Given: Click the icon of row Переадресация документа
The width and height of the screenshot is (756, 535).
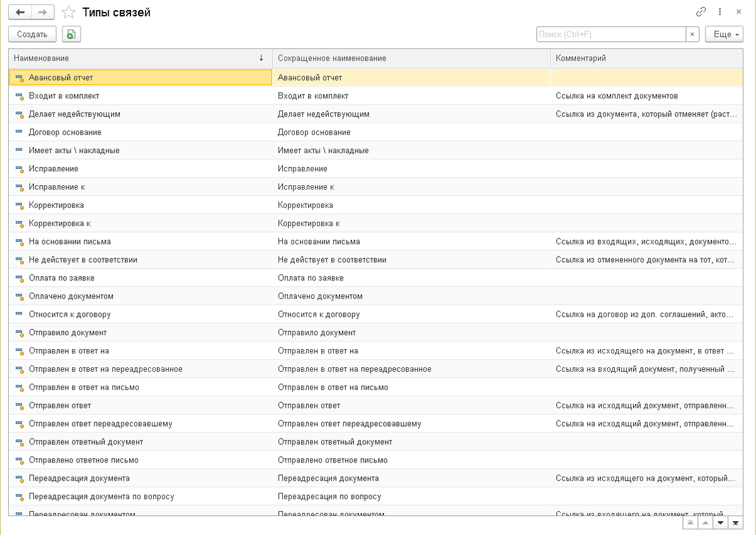Looking at the screenshot, I should (20, 478).
